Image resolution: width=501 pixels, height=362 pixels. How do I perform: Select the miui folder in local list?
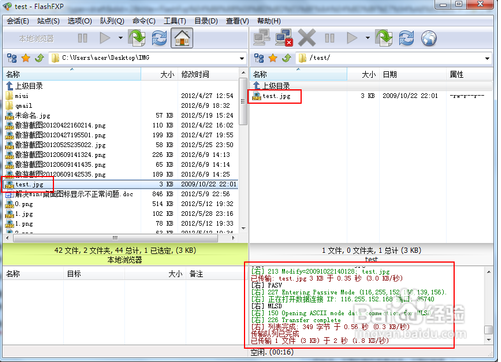(x=17, y=96)
